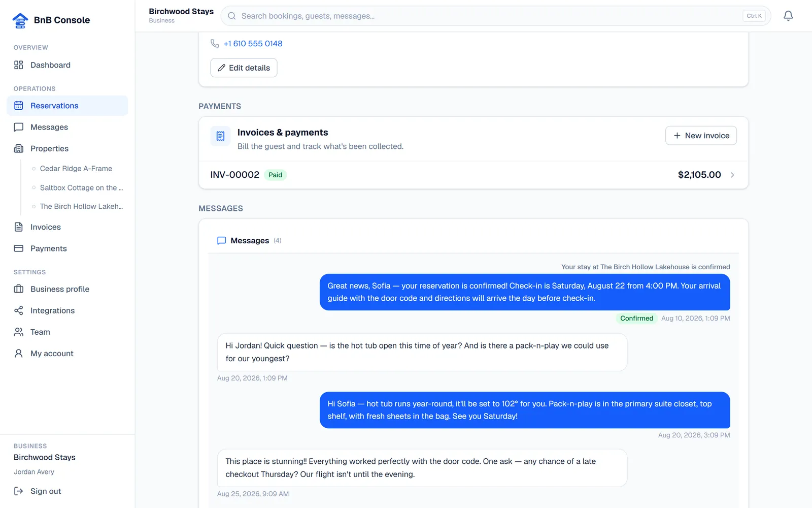Image resolution: width=812 pixels, height=508 pixels.
Task: Open the Team settings page
Action: tap(67, 332)
